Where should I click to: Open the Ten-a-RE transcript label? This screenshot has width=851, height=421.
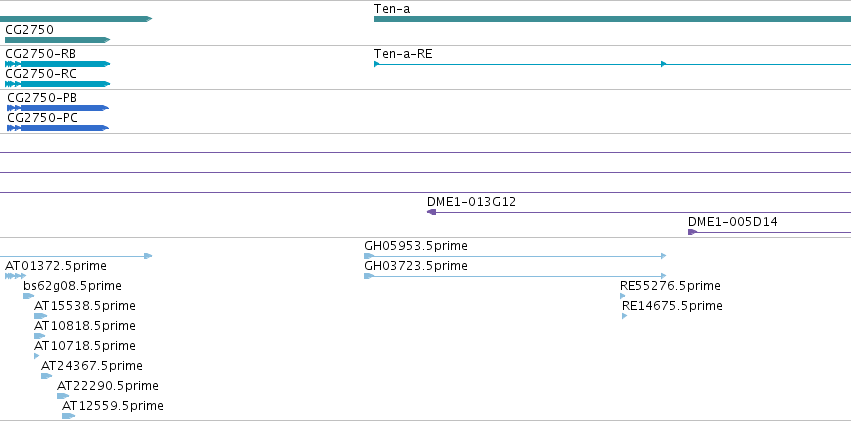(x=403, y=54)
